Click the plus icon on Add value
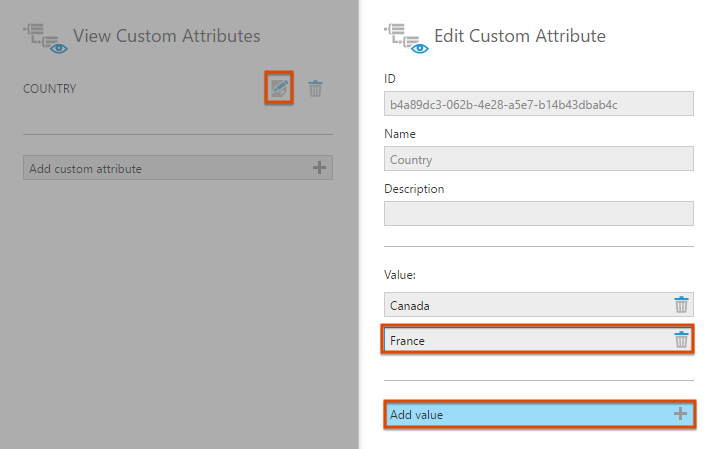The height and width of the screenshot is (449, 718). click(x=680, y=414)
